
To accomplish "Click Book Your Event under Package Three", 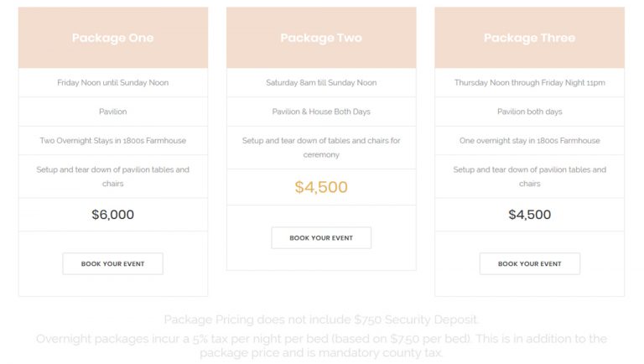I will coord(530,263).
